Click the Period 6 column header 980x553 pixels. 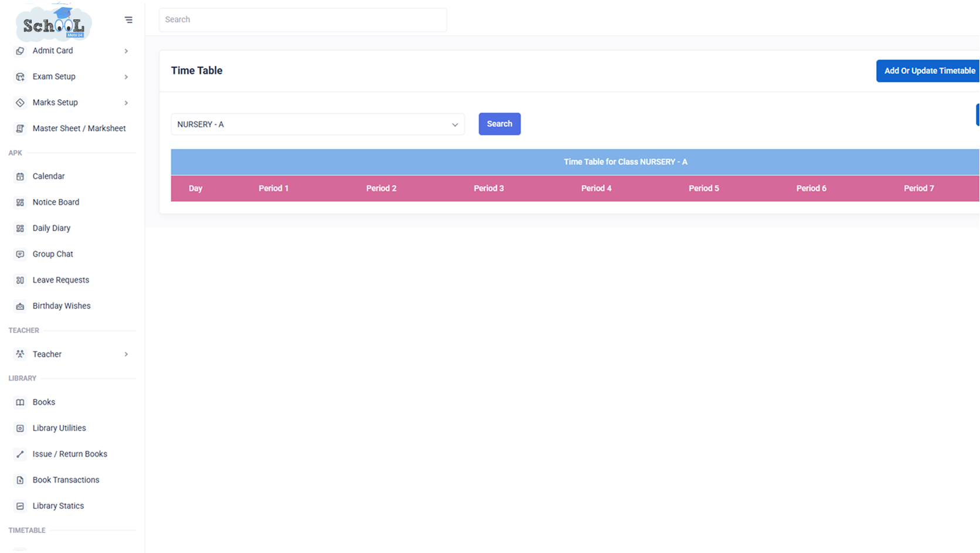point(812,188)
